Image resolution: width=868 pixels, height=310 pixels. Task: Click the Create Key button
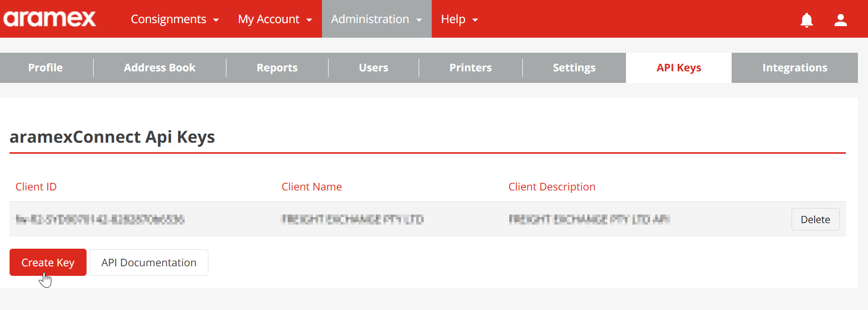[48, 262]
